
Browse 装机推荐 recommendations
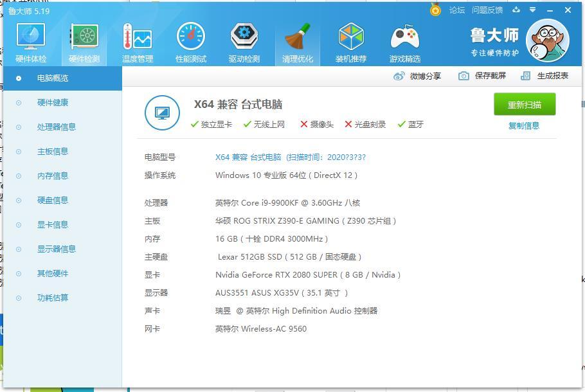350,40
